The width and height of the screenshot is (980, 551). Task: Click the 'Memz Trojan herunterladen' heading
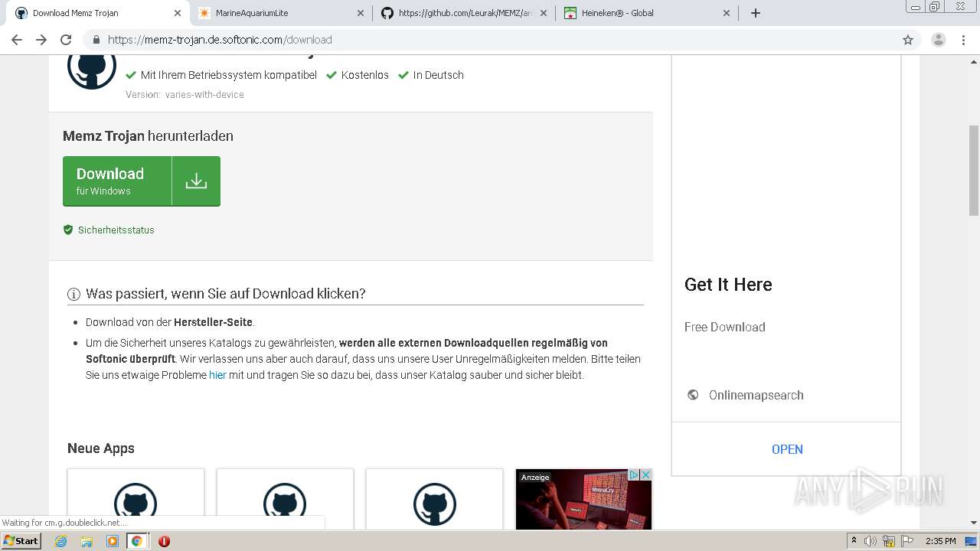(x=148, y=136)
